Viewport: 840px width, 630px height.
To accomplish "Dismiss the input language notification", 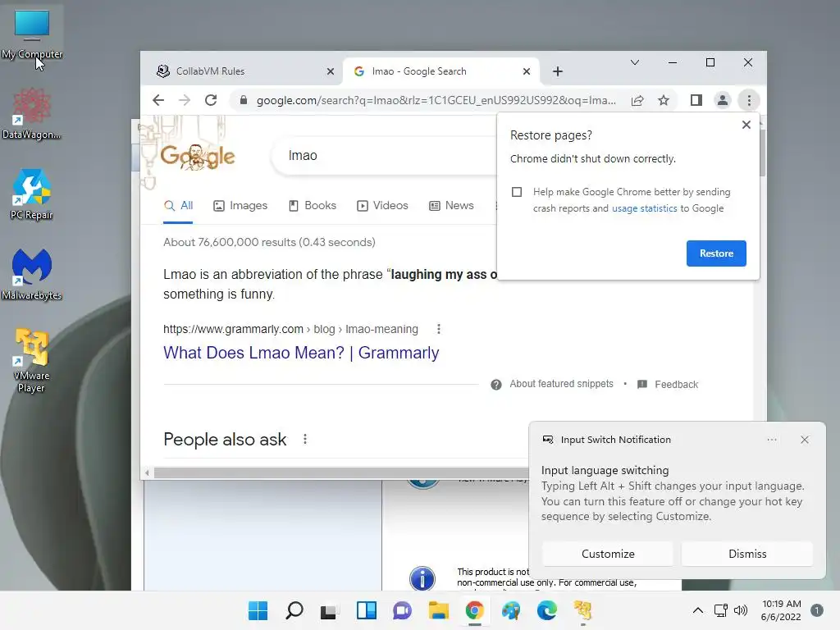I will pos(747,554).
